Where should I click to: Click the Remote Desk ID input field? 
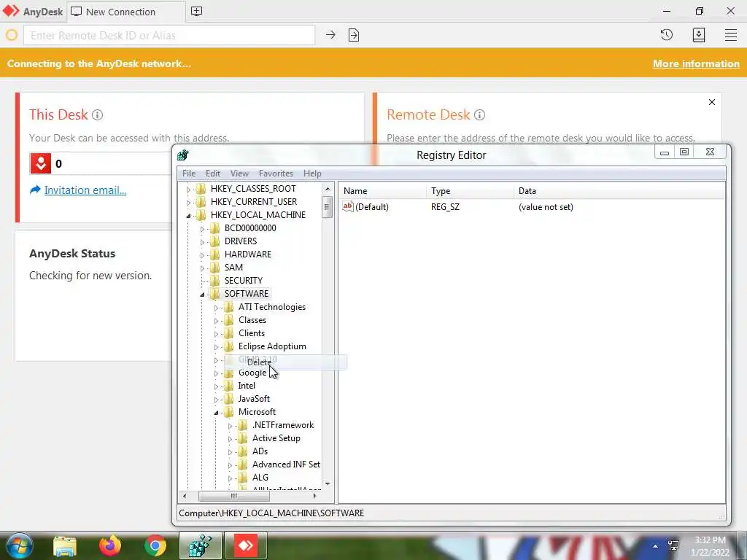click(169, 35)
